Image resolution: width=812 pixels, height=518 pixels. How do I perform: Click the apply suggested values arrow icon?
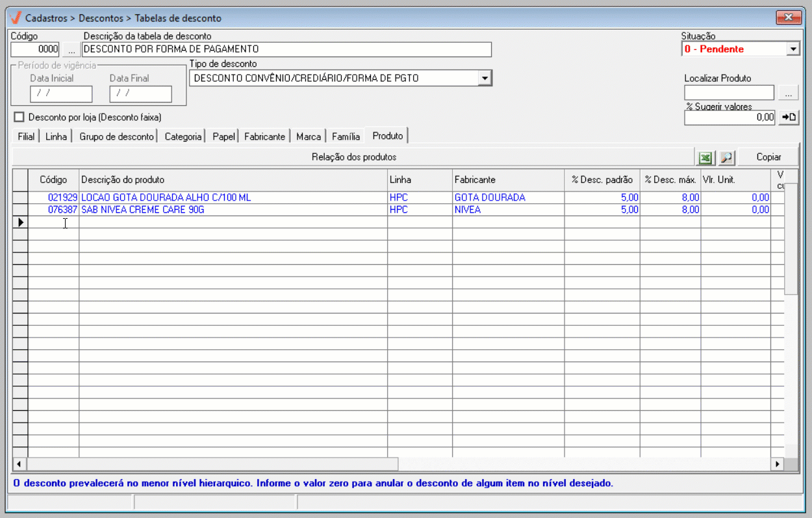[789, 117]
